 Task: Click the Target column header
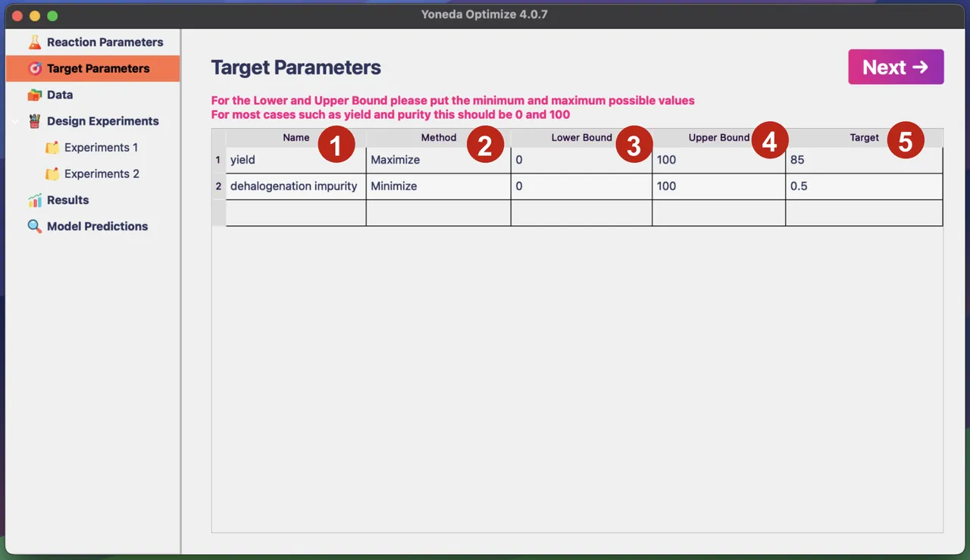[x=864, y=138]
